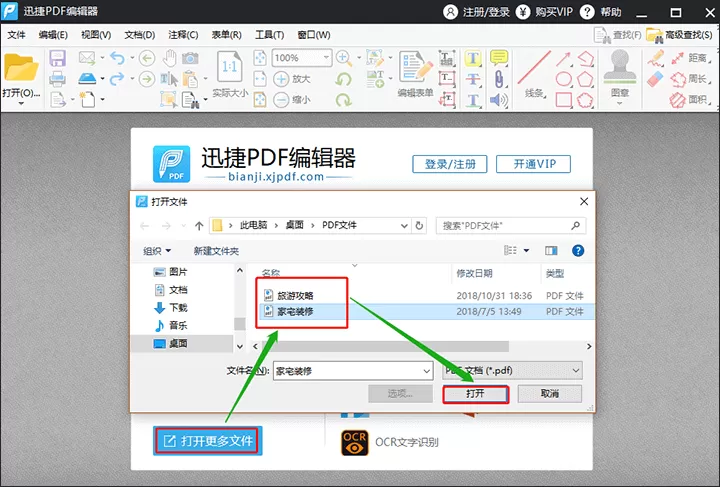Viewport: 720px width, 487px height.
Task: Click the Edit Form 编辑表单 icon
Action: pyautogui.click(x=416, y=67)
